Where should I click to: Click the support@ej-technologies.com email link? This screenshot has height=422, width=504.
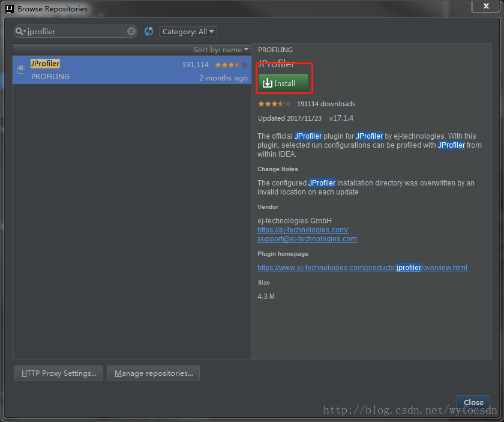click(x=307, y=239)
